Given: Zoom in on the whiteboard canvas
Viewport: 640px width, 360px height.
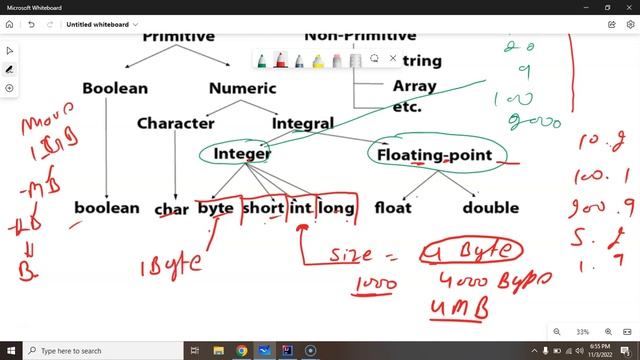Looking at the screenshot, I should coord(608,332).
